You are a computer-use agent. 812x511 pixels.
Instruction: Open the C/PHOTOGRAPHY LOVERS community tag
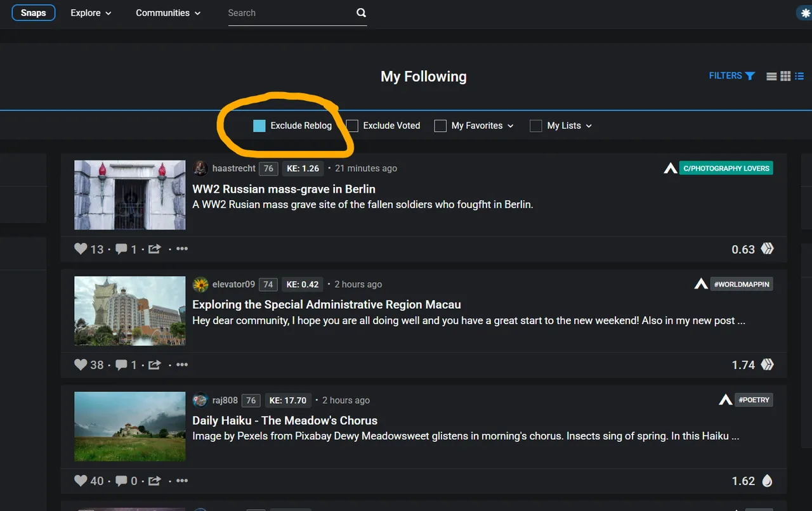tap(726, 168)
